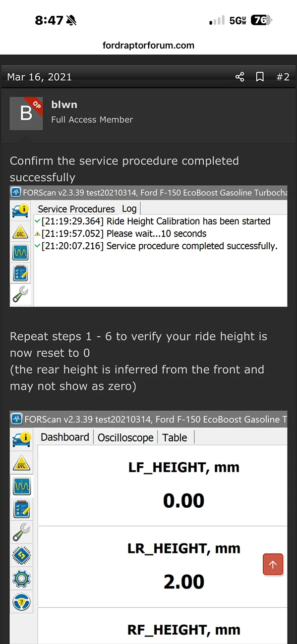Switch to the Dashboard tab
Viewport: 297px width, 644px height.
click(x=65, y=437)
